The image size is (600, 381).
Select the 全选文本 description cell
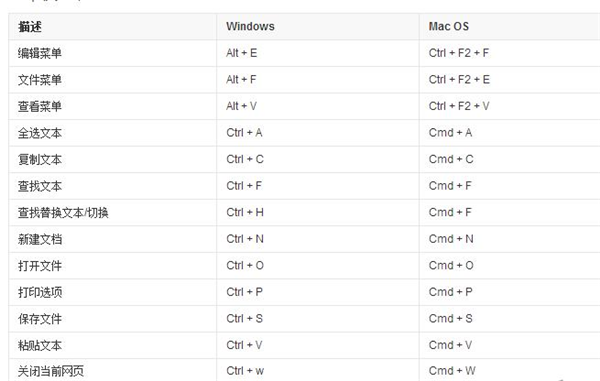(40, 133)
